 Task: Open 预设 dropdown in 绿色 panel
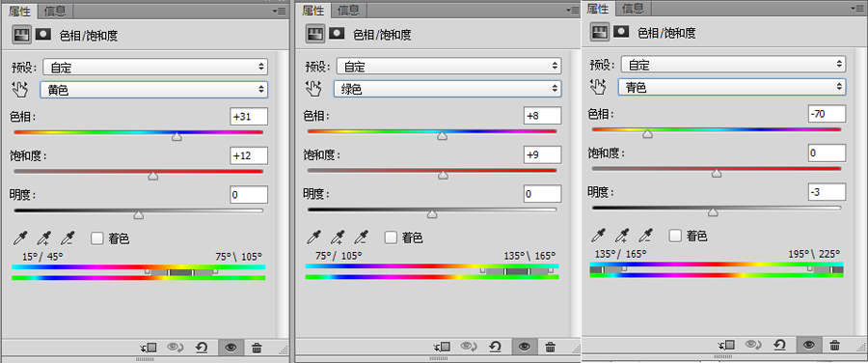pyautogui.click(x=448, y=67)
